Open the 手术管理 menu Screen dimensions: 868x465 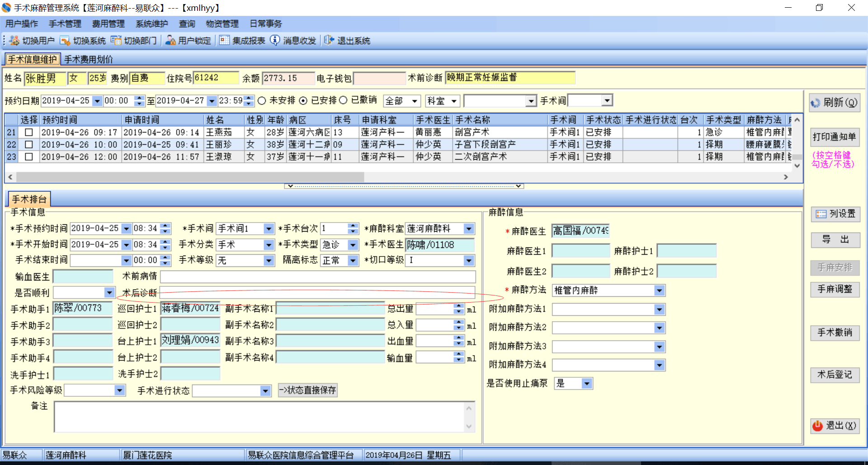click(x=65, y=24)
